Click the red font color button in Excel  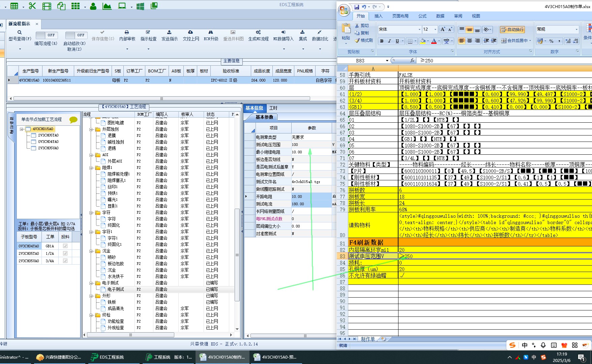tap(434, 41)
